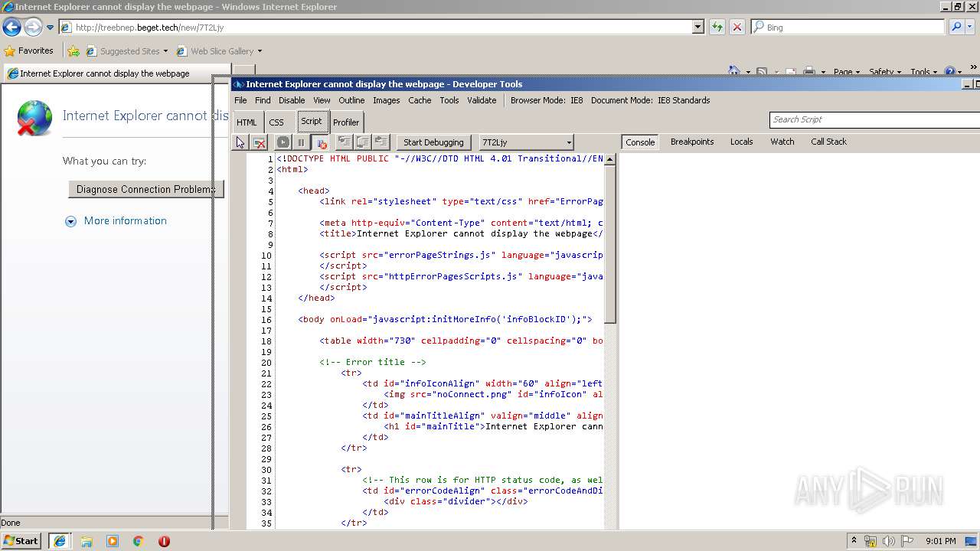
Task: Select the Console tab
Action: (640, 142)
